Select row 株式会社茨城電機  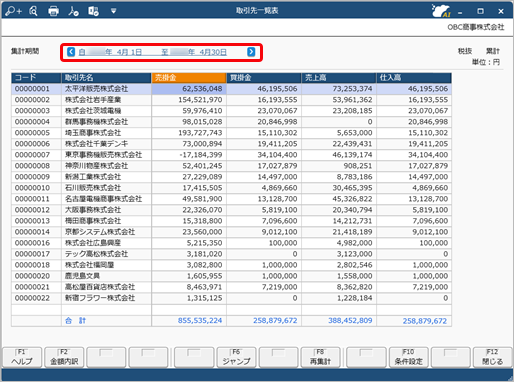click(x=231, y=111)
